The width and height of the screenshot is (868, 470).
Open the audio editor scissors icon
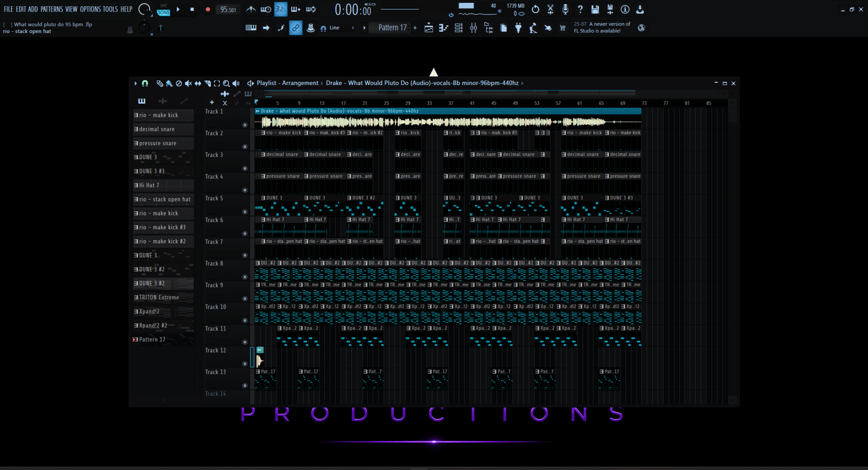coord(550,9)
